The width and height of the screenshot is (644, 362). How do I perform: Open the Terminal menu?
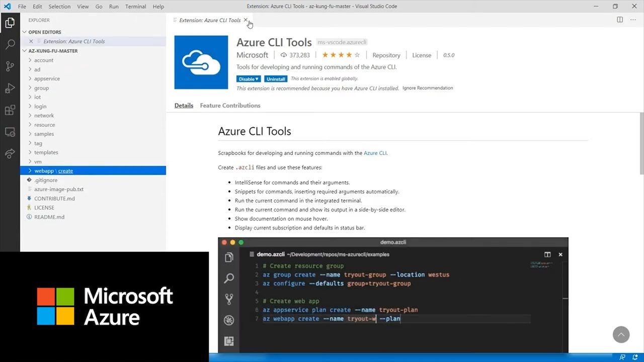(135, 7)
